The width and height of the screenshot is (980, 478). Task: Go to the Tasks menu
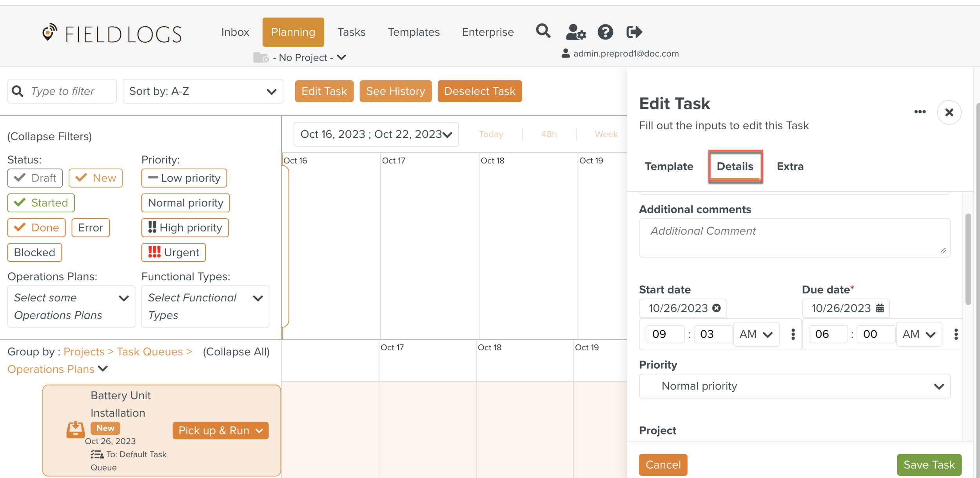click(x=351, y=32)
